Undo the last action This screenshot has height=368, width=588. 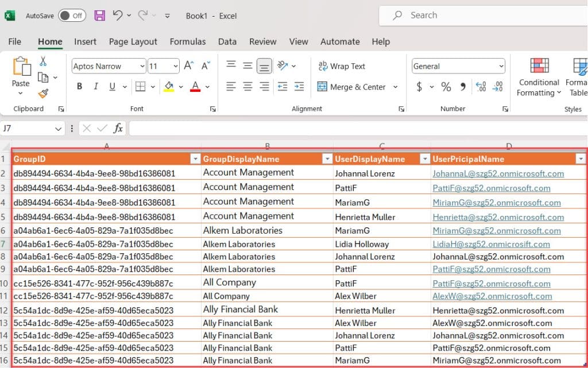pyautogui.click(x=118, y=16)
